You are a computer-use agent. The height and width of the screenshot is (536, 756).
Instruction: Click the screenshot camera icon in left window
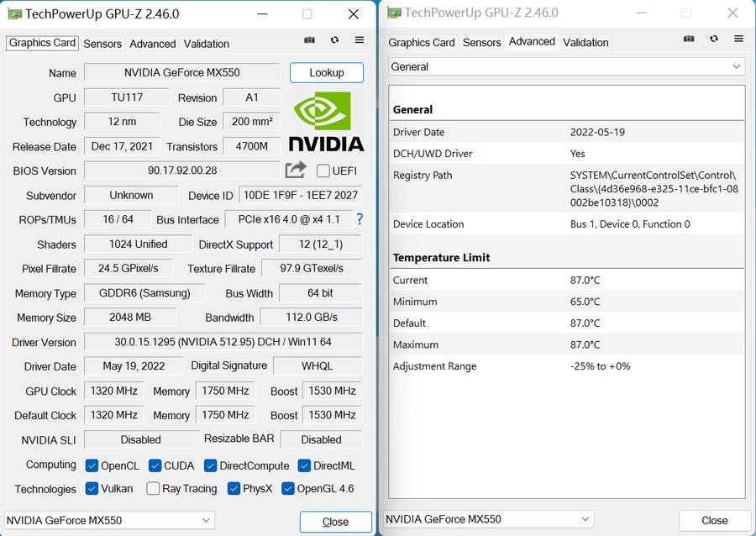pos(310,40)
